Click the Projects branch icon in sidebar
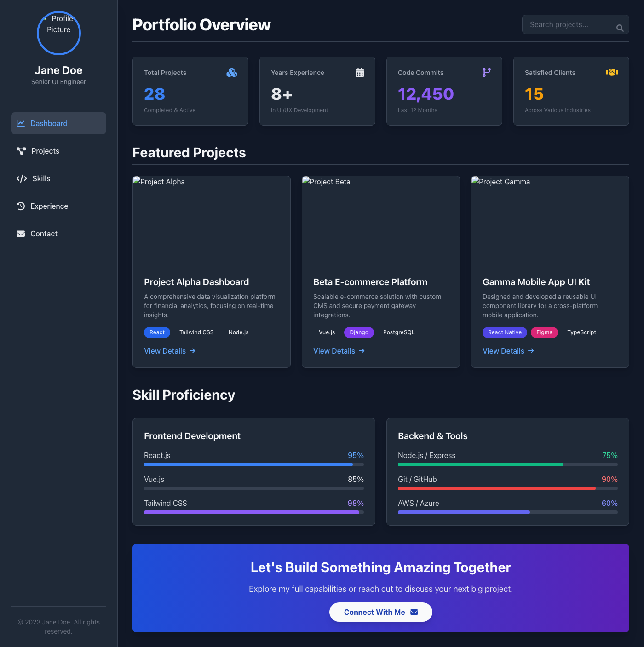Screen dimensions: 644x647 click(x=21, y=151)
